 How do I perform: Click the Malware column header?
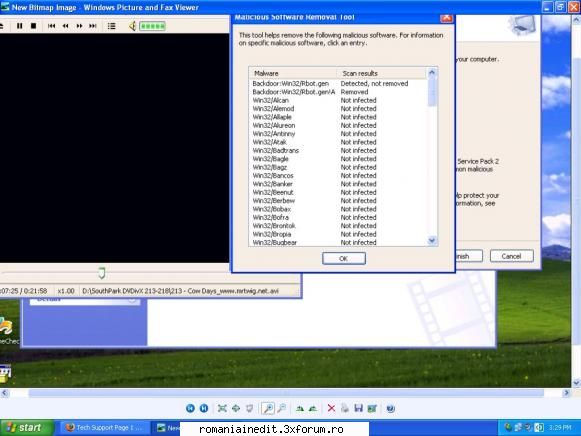click(x=293, y=73)
